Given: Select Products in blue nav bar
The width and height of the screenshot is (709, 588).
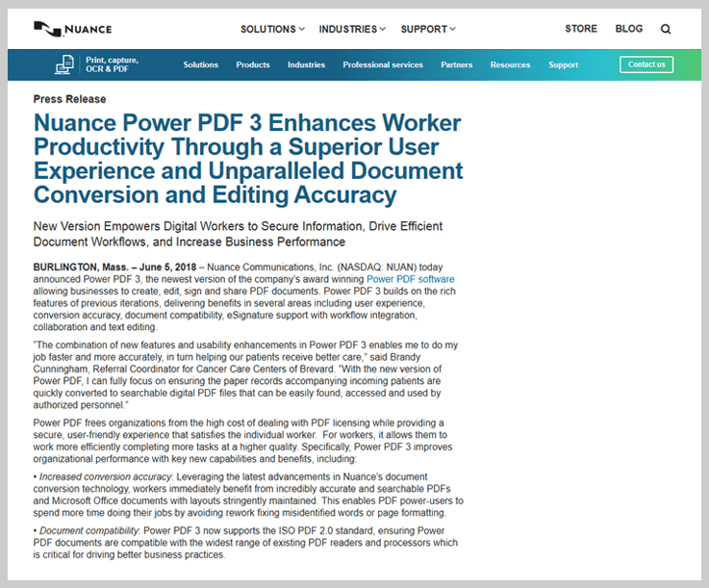Looking at the screenshot, I should pyautogui.click(x=253, y=64).
